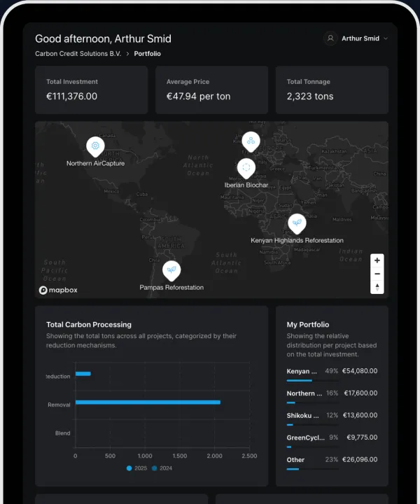The height and width of the screenshot is (504, 420).
Task: Toggle the 2025 series in chart legend
Action: (138, 468)
